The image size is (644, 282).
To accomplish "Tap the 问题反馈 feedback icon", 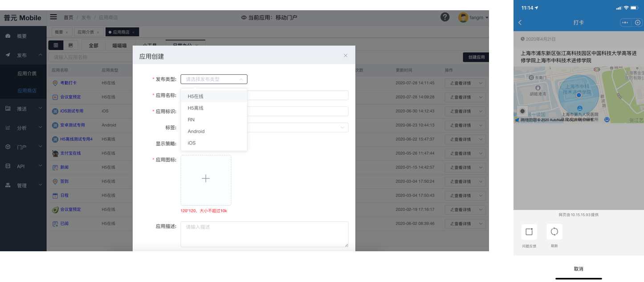I will (x=529, y=232).
